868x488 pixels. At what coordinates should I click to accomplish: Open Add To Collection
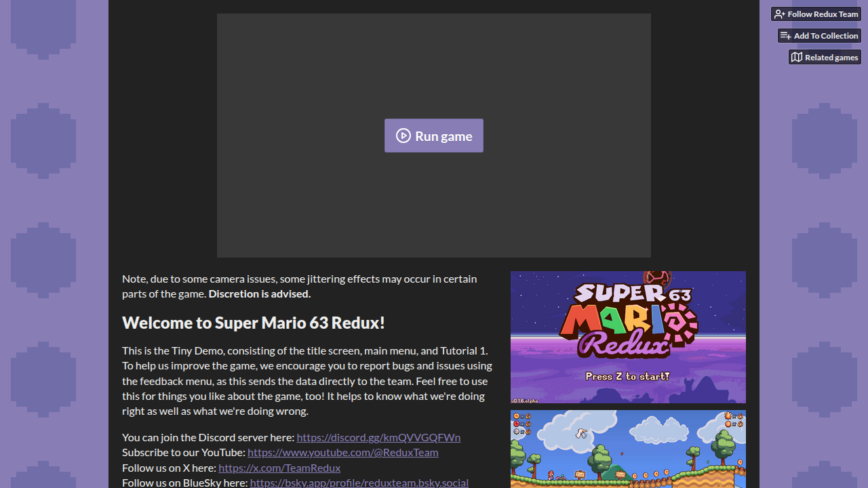coord(819,36)
